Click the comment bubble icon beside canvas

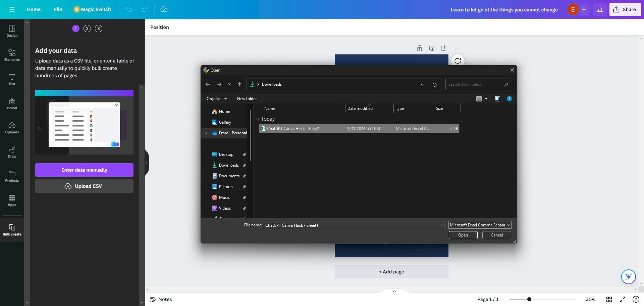coord(458,61)
